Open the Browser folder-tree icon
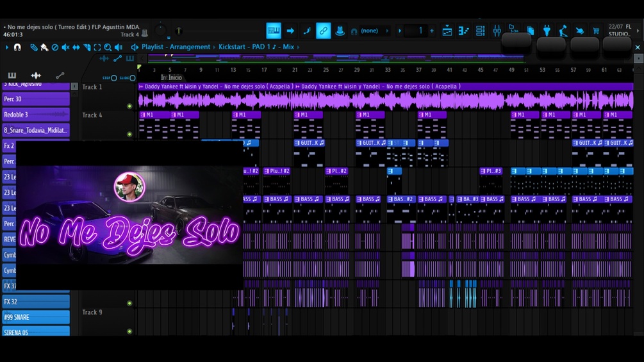The image size is (644, 362). pyautogui.click(x=513, y=29)
